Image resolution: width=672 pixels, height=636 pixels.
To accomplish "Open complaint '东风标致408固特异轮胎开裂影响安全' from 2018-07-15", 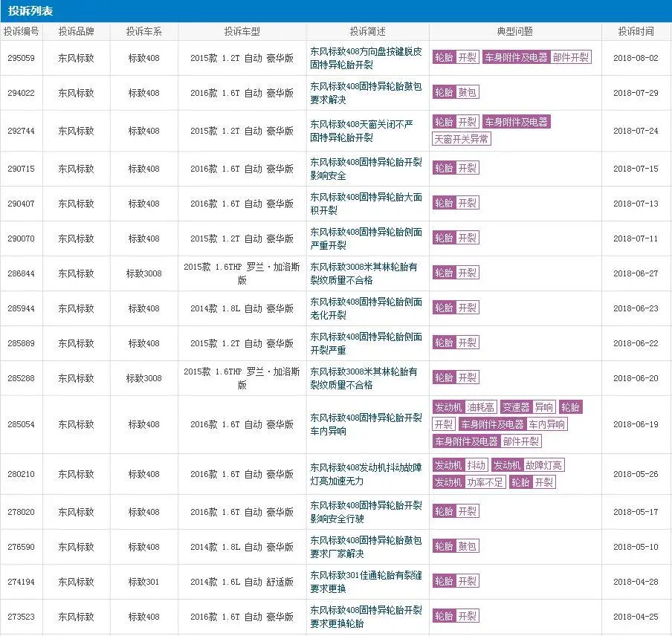I will [366, 169].
